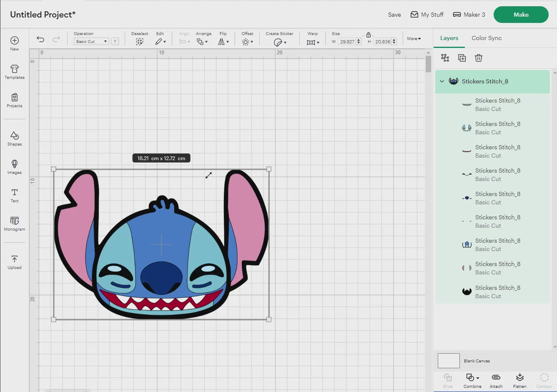557x392 pixels.
Task: Click the Upload icon
Action: click(x=15, y=262)
